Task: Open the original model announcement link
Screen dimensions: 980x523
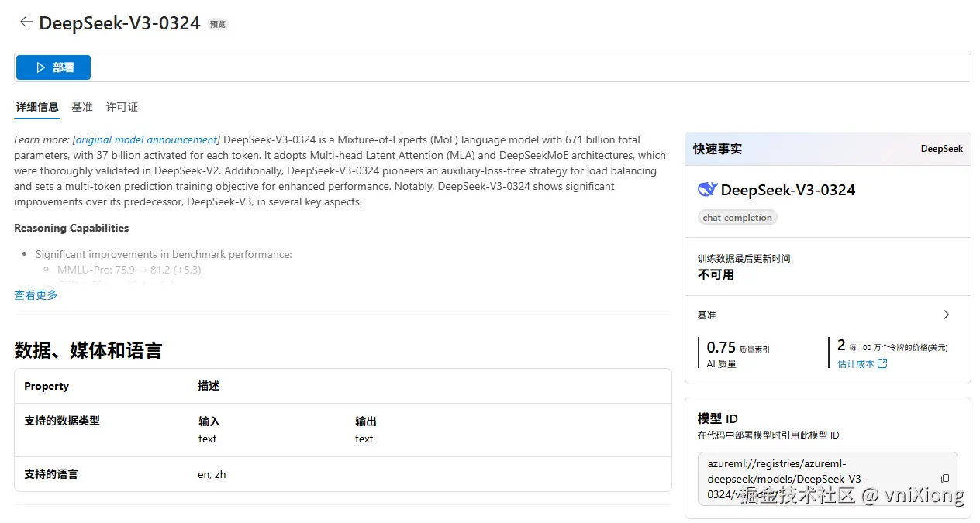Action: [147, 139]
